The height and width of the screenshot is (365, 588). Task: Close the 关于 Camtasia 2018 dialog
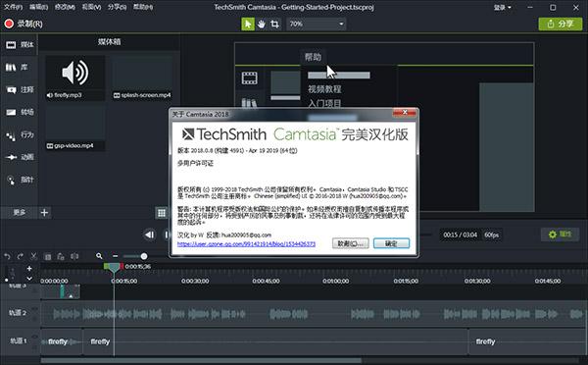[405, 112]
